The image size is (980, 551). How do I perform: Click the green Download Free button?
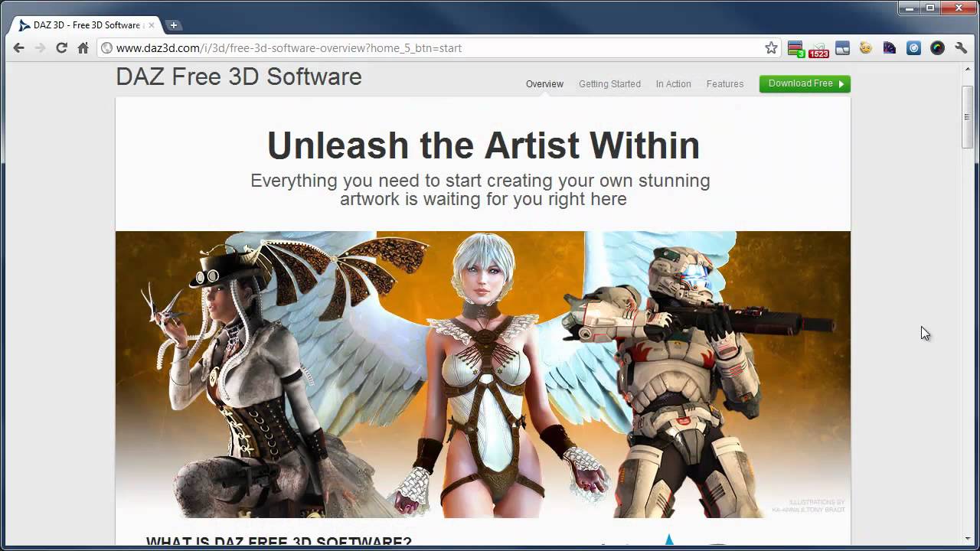[805, 83]
